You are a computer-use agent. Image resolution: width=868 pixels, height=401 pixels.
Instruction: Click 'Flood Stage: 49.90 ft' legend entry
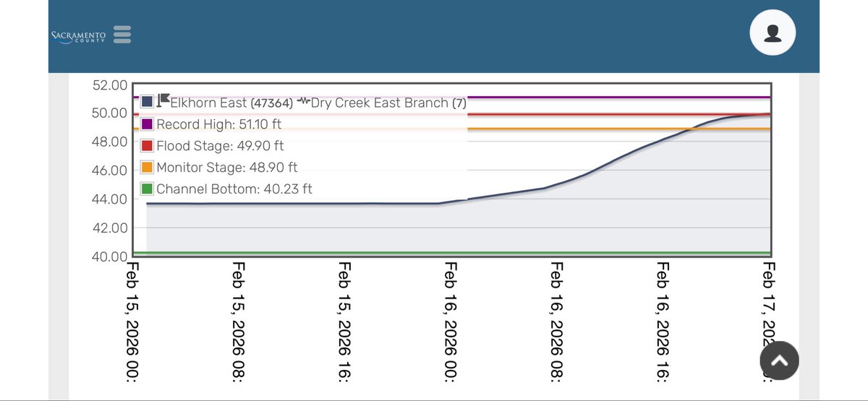coord(221,146)
